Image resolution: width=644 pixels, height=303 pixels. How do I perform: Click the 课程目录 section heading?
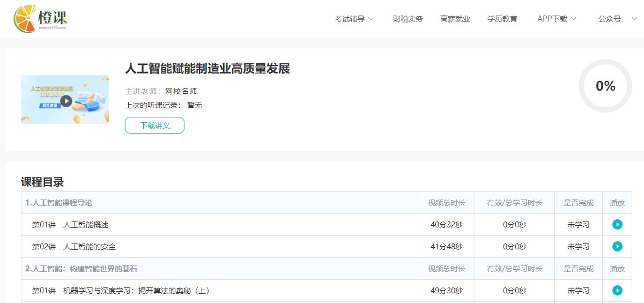click(x=42, y=182)
